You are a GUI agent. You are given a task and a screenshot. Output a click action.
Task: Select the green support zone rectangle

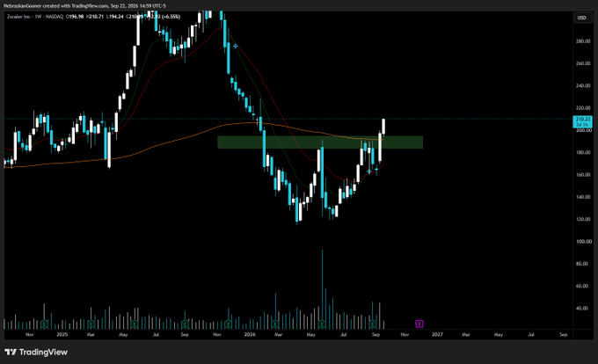point(320,142)
